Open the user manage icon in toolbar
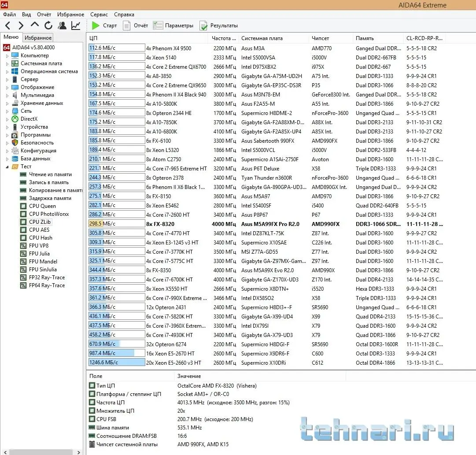This screenshot has width=476, height=455. pos(62,26)
